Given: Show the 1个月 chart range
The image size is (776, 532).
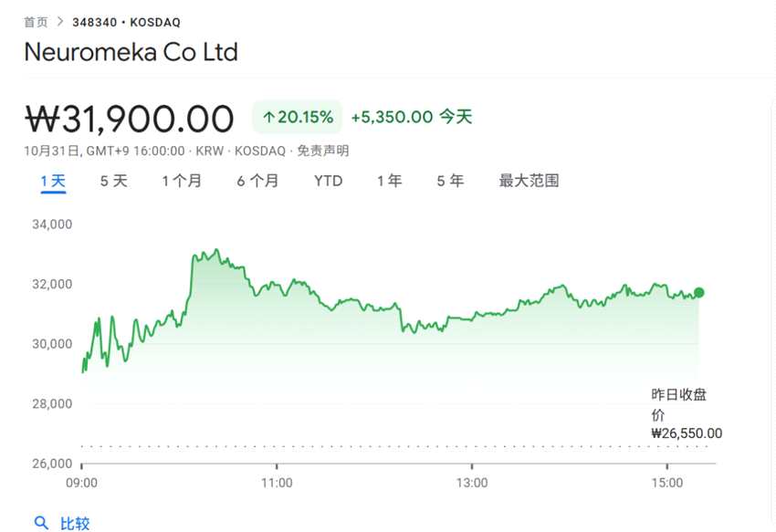Looking at the screenshot, I should [x=182, y=181].
